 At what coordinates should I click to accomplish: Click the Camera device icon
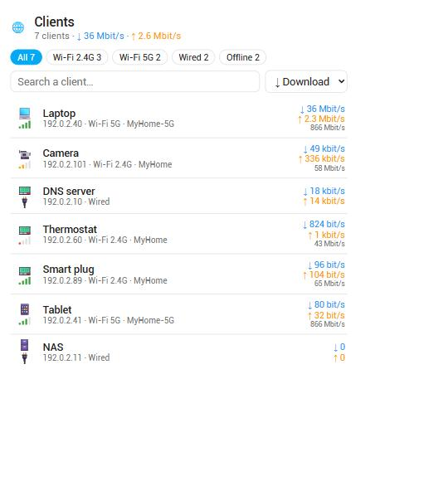25,154
